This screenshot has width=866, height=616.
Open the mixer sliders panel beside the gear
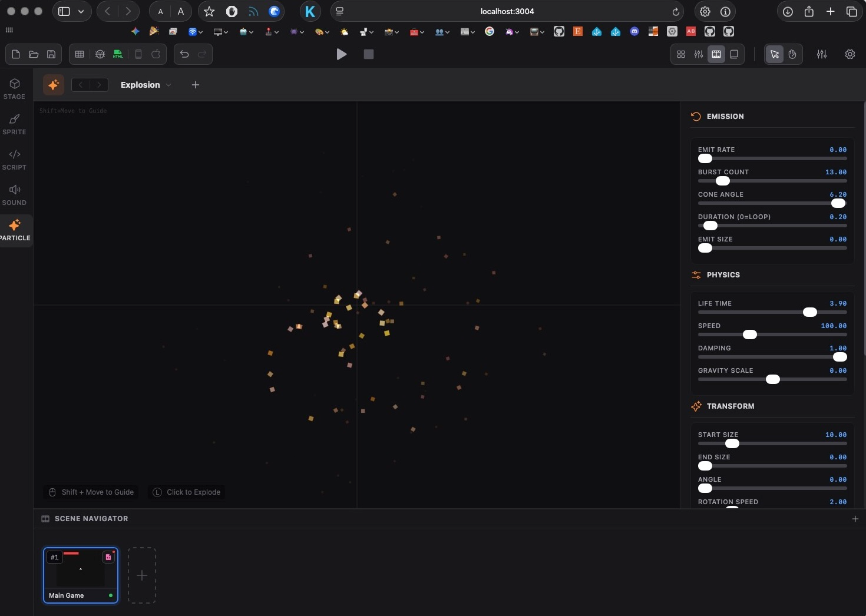[822, 54]
